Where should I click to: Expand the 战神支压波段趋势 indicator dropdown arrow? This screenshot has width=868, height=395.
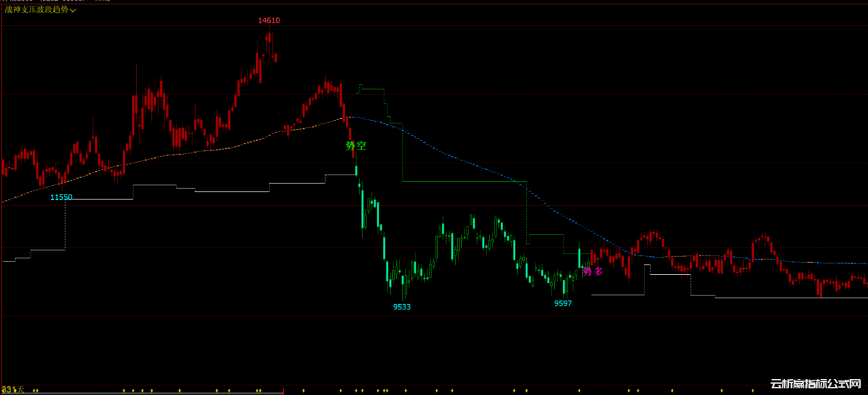point(73,11)
